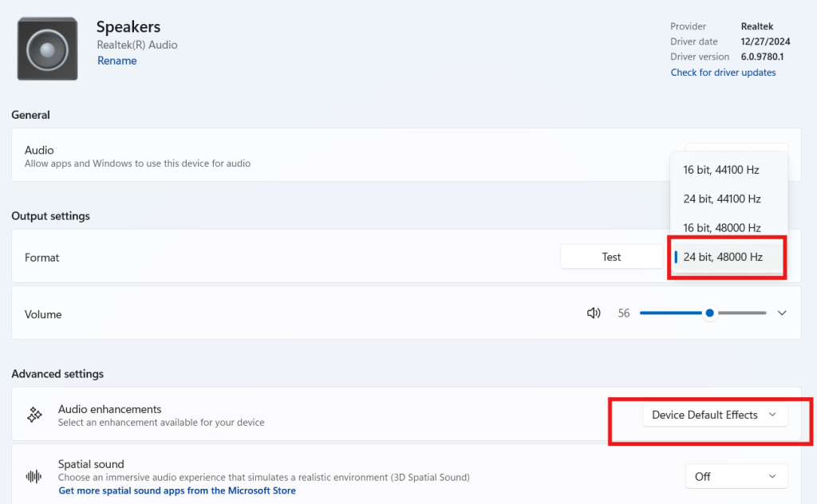Click the Spatial sound waveform icon
The width and height of the screenshot is (817, 504).
pyautogui.click(x=34, y=476)
